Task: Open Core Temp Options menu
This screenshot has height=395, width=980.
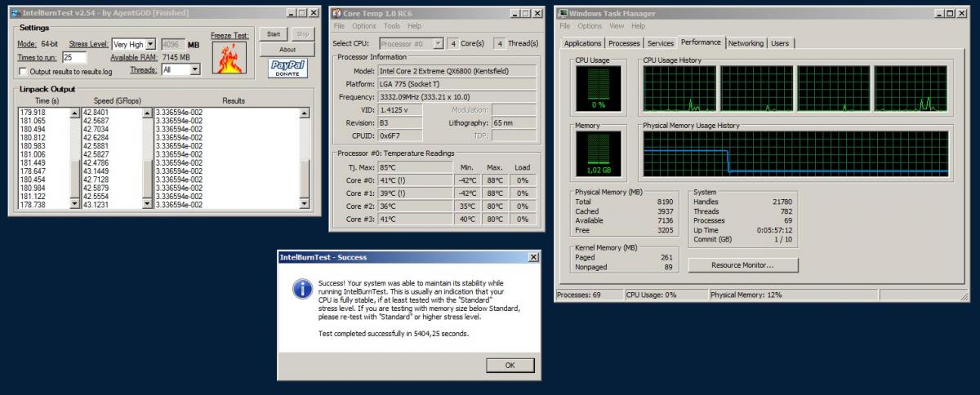Action: (364, 26)
